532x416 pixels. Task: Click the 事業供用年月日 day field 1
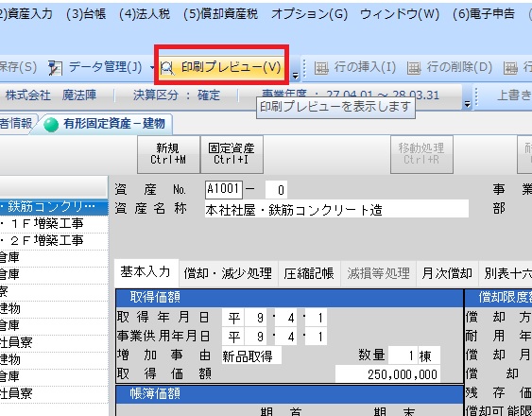pos(316,337)
